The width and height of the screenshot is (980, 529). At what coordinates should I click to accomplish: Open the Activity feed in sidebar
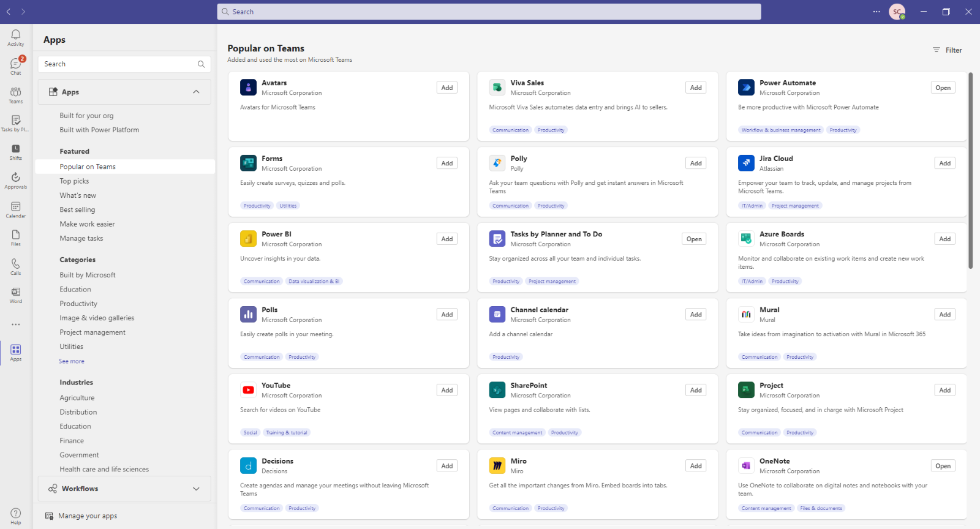pos(16,38)
